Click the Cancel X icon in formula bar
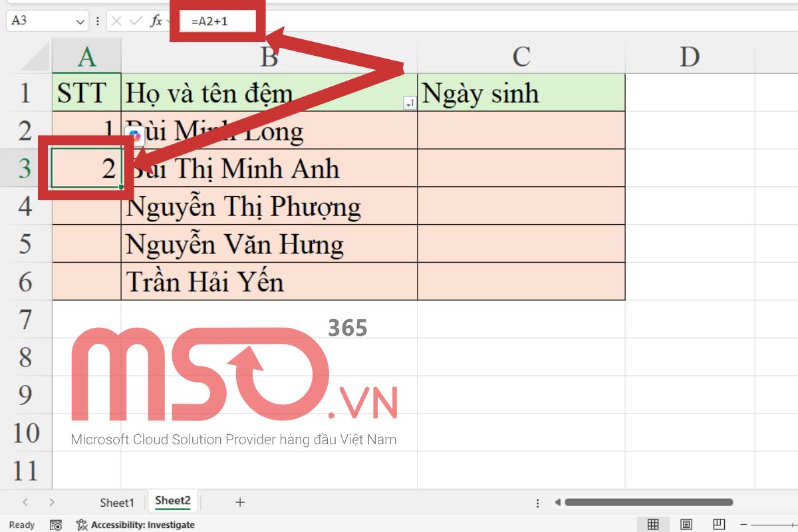Viewport: 798px width, 532px height. pyautogui.click(x=116, y=21)
